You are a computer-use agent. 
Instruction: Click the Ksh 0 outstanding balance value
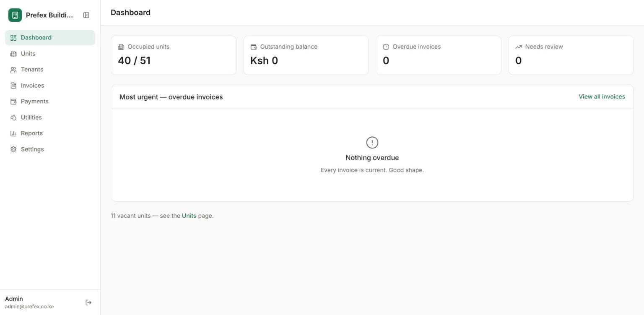click(x=264, y=60)
